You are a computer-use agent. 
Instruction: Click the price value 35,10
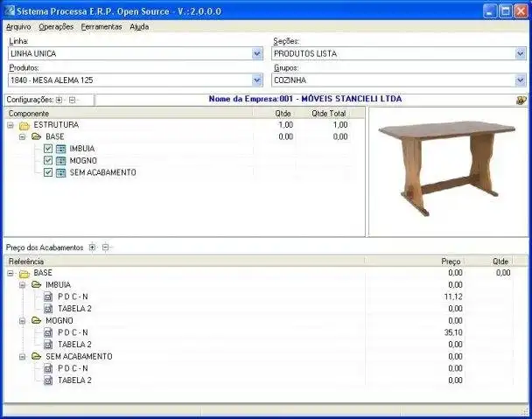pyautogui.click(x=453, y=332)
